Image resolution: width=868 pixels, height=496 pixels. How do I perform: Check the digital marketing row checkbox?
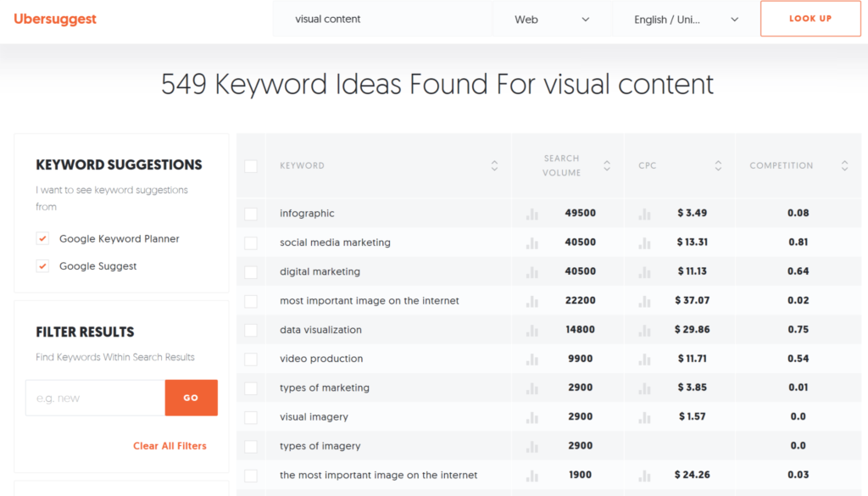tap(251, 272)
